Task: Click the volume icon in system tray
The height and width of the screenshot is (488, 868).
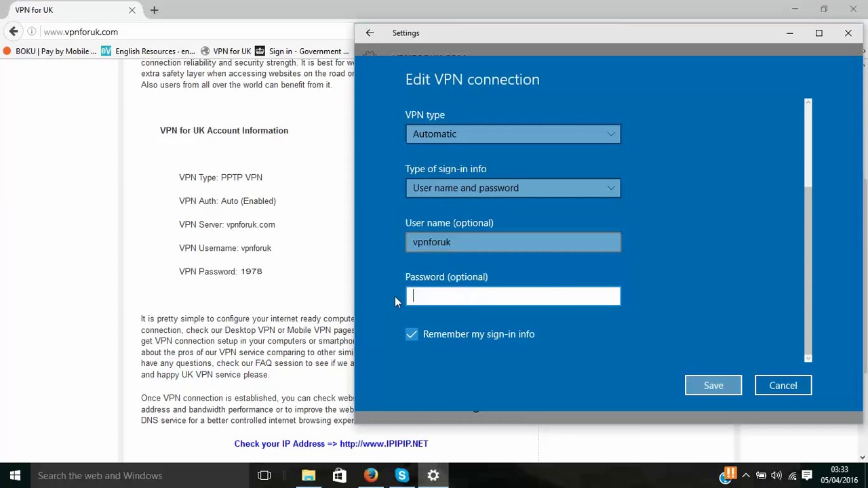Action: click(776, 476)
